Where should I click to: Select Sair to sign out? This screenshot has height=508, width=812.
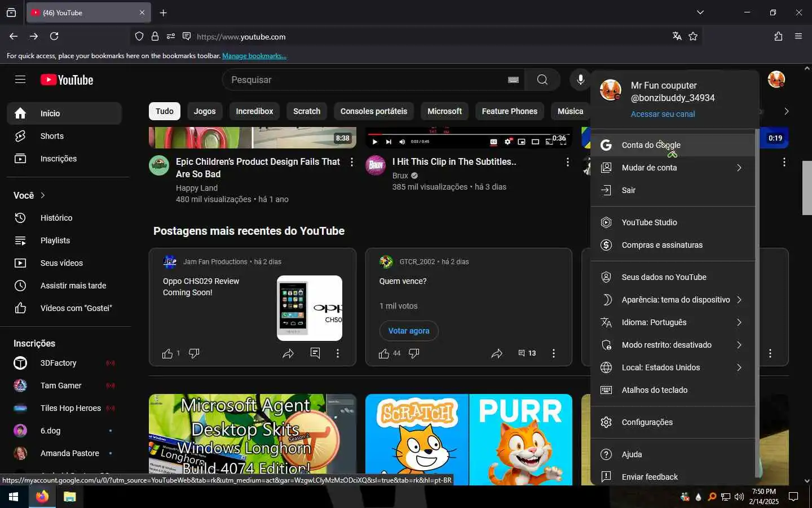coord(672,190)
